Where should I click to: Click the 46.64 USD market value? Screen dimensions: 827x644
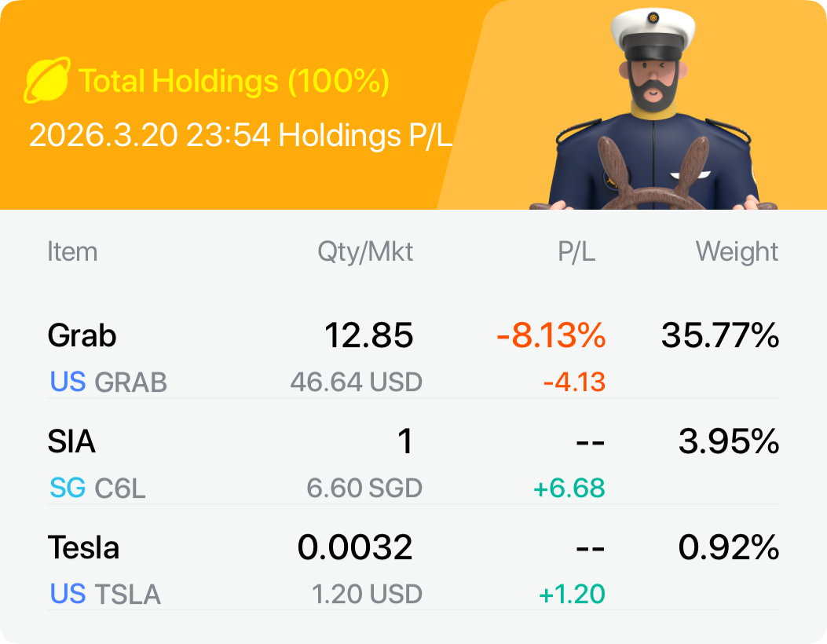coord(356,382)
